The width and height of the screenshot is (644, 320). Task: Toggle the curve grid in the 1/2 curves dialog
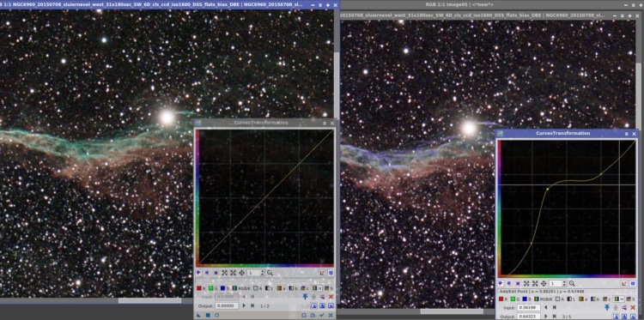tap(331, 273)
